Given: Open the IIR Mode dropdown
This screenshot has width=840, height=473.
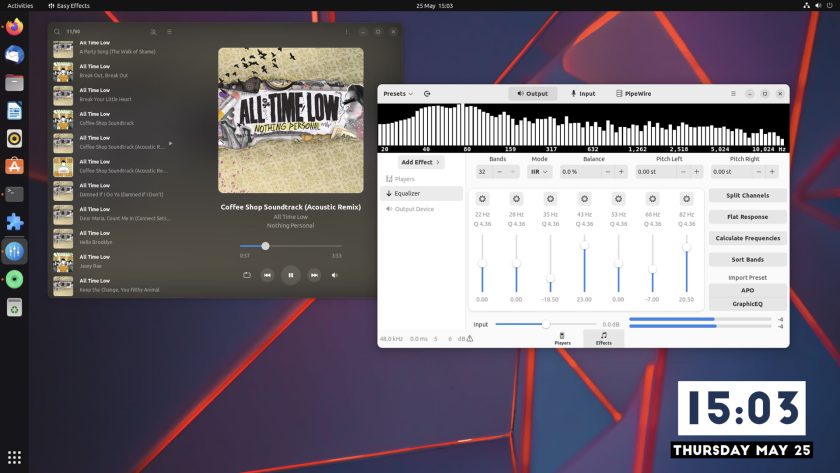Looking at the screenshot, I should pos(539,172).
